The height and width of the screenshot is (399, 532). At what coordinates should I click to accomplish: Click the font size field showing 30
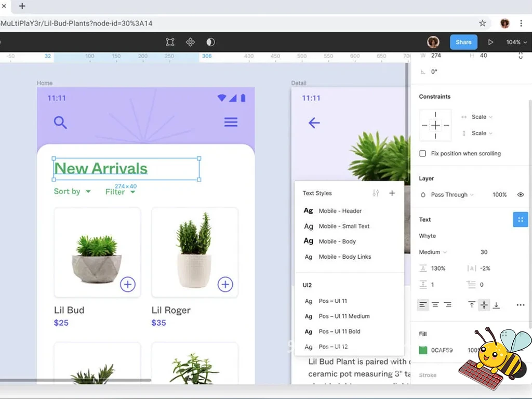pos(484,252)
